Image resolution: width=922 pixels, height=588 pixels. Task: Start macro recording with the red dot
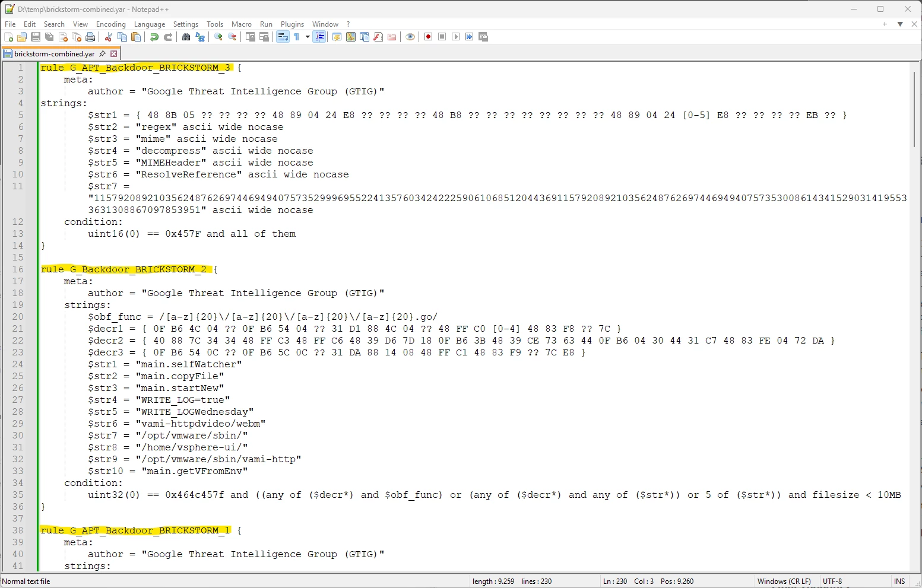(429, 37)
